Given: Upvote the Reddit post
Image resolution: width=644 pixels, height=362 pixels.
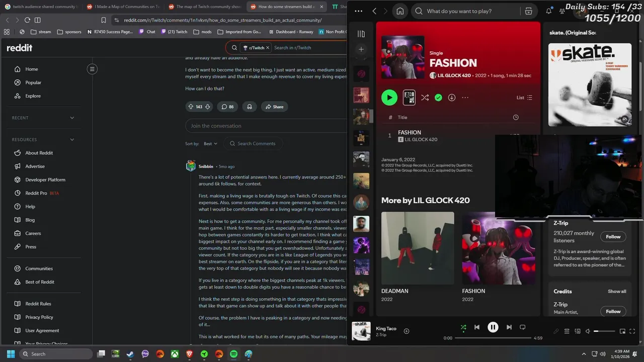Looking at the screenshot, I should (191, 107).
